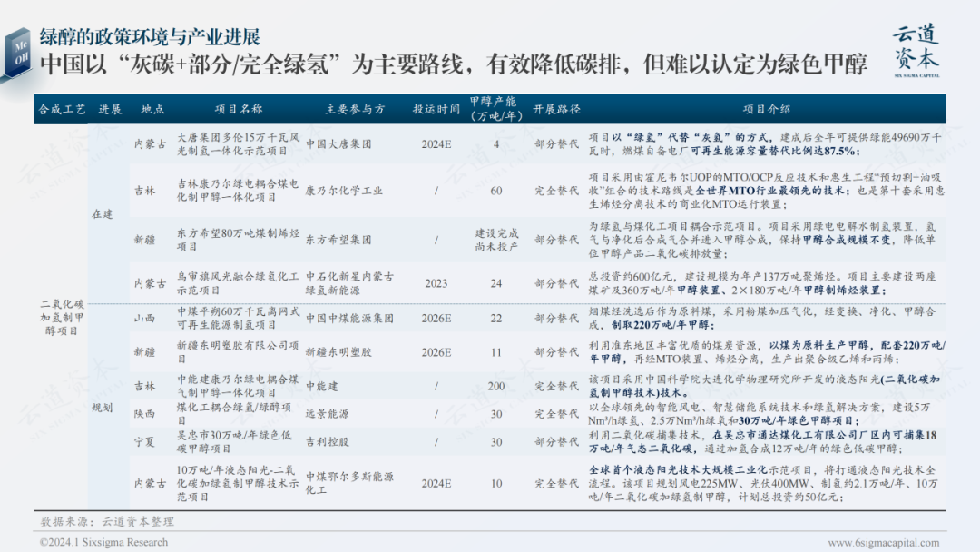The image size is (980, 552).
Task: Click participant 吉利控股
Action: click(x=327, y=442)
